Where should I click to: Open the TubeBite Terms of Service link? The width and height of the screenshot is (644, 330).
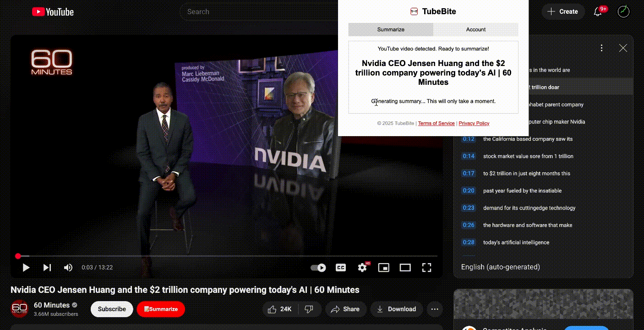(436, 123)
